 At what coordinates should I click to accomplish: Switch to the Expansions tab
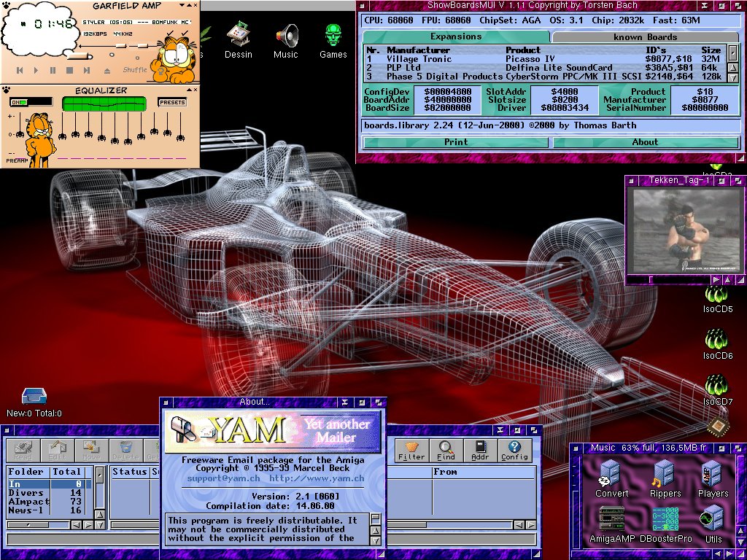(456, 36)
